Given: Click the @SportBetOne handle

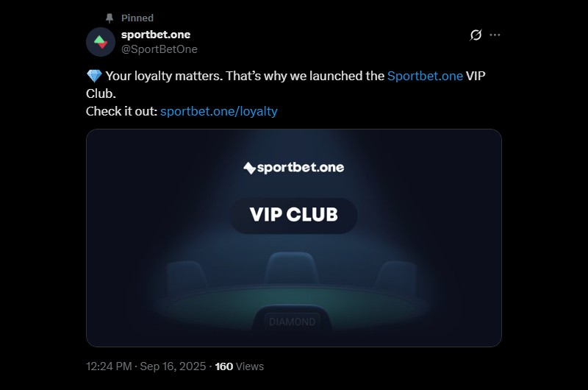Looking at the screenshot, I should click(159, 49).
